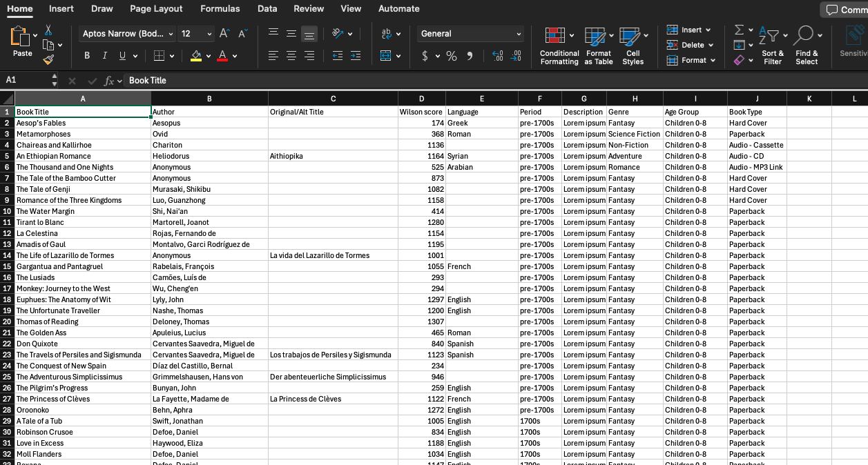Align text right
Image resolution: width=868 pixels, height=465 pixels.
[309, 56]
